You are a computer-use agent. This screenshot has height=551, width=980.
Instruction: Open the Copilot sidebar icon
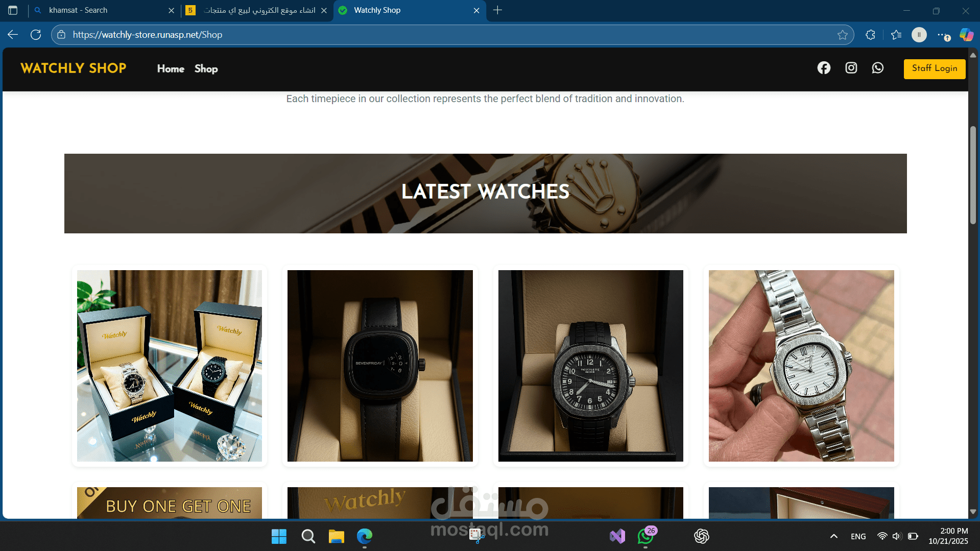pos(966,35)
